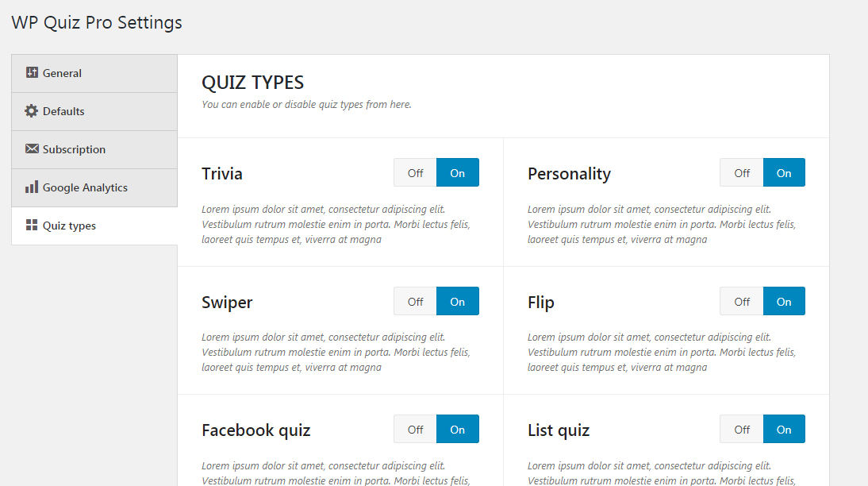The height and width of the screenshot is (486, 868).
Task: Enable the Personality quiz with On
Action: pos(784,173)
